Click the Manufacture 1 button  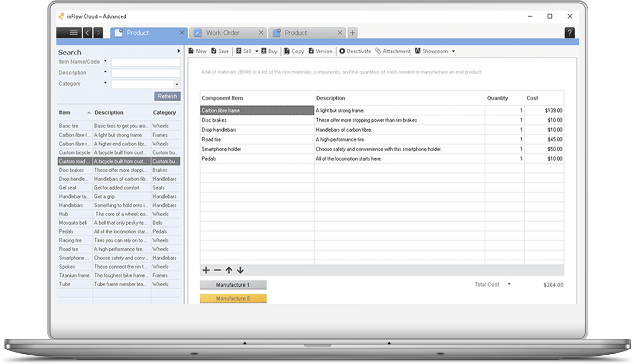click(x=233, y=285)
